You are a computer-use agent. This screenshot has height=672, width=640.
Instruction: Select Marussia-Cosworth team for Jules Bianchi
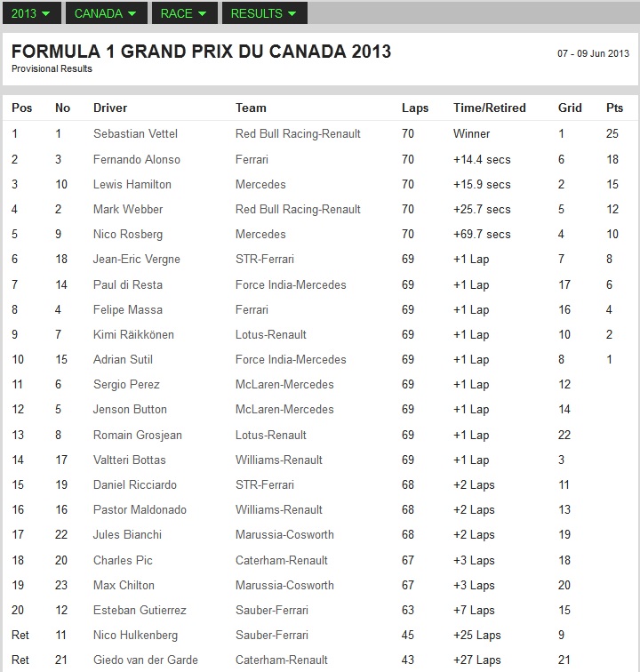(284, 534)
